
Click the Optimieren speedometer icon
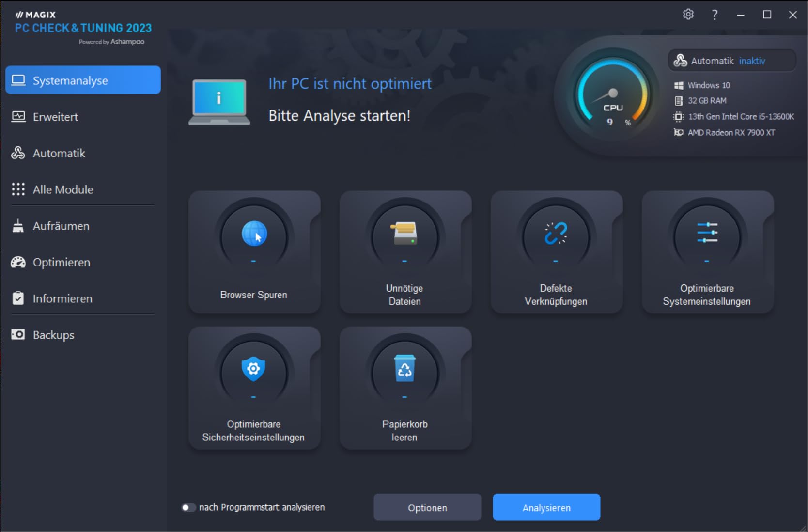pos(18,262)
